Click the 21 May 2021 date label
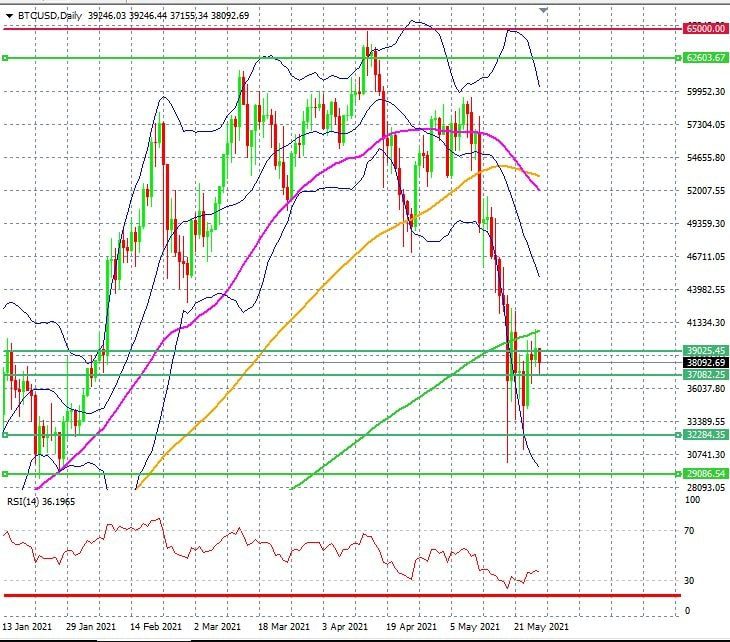The width and height of the screenshot is (730, 642). [x=541, y=627]
